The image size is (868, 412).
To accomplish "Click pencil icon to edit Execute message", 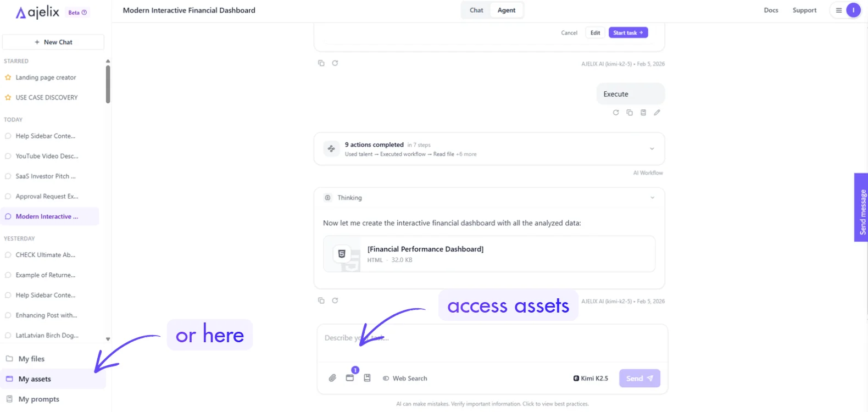I will pos(657,113).
